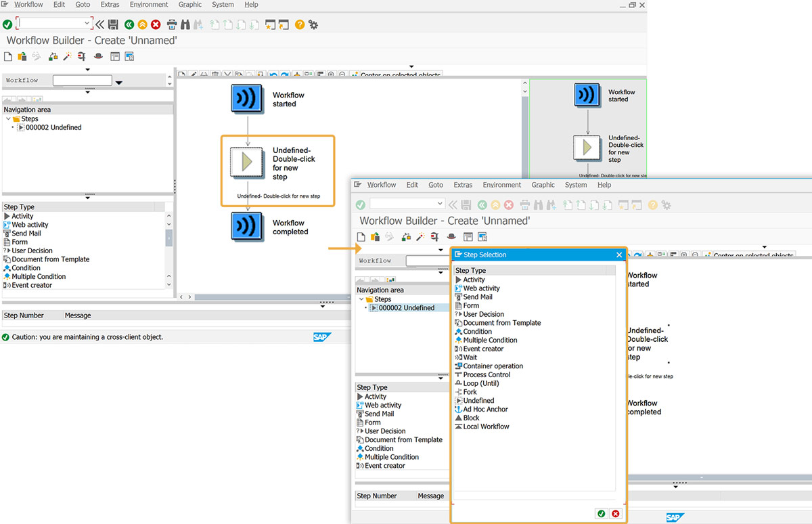812x524 pixels.
Task: Open Customize layout gear icon in back window
Action: click(x=313, y=24)
